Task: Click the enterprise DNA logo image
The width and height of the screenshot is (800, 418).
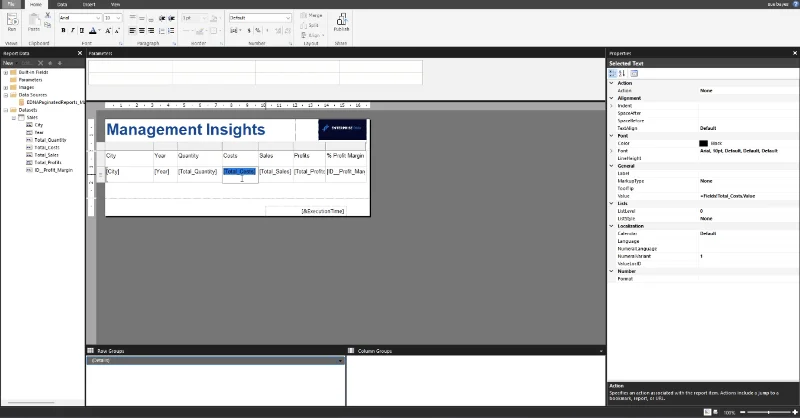Action: click(x=342, y=130)
